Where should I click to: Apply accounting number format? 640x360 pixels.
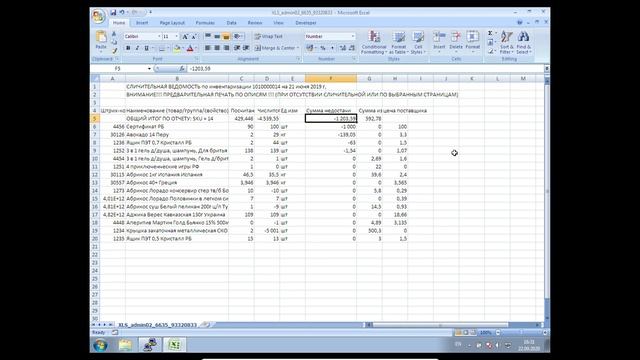(310, 48)
